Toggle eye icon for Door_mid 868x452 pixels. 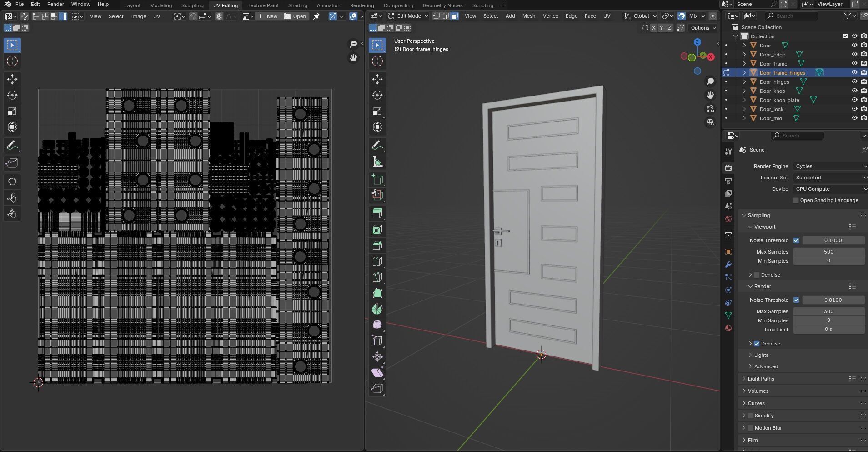click(x=854, y=118)
